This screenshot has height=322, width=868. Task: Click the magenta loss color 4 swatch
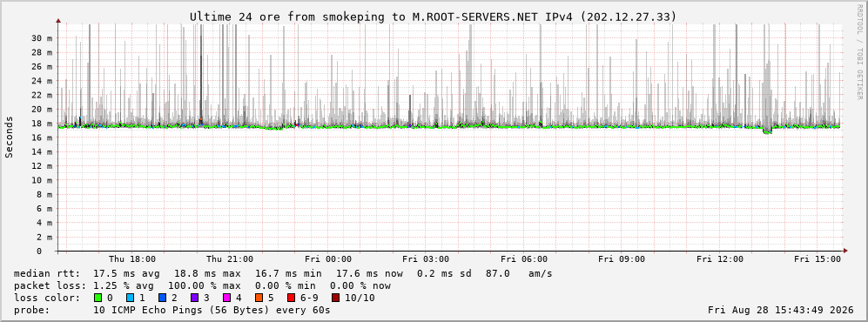point(227,299)
